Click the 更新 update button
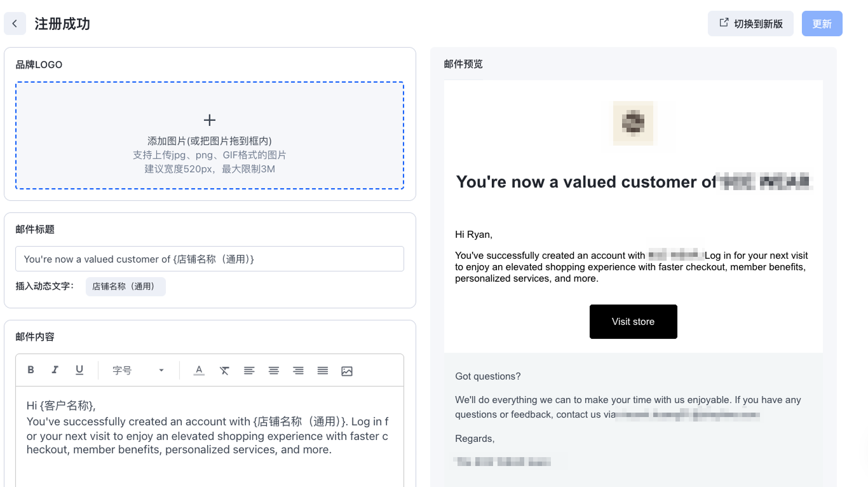Viewport: 868px width, 487px height. coord(822,24)
